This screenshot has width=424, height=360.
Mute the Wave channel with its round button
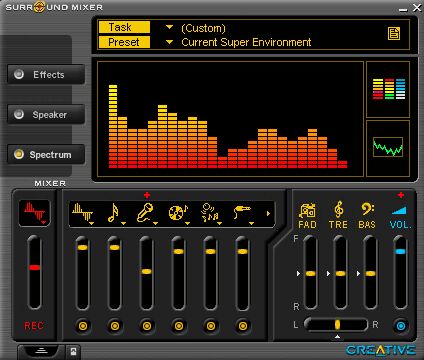pyautogui.click(x=83, y=326)
